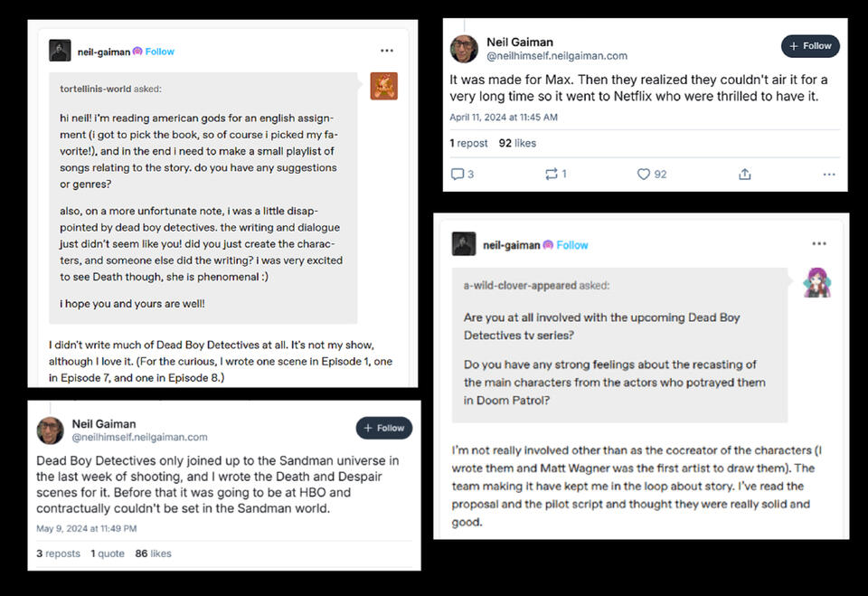Open a-wild-clover-appeared's purple-haired avatar
This screenshot has width=868, height=596.
816,283
